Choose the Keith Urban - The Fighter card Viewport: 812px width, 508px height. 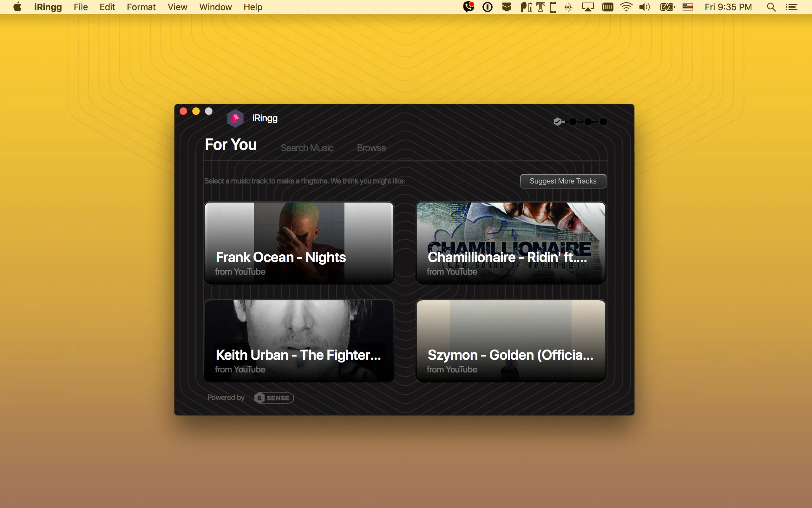(x=299, y=341)
